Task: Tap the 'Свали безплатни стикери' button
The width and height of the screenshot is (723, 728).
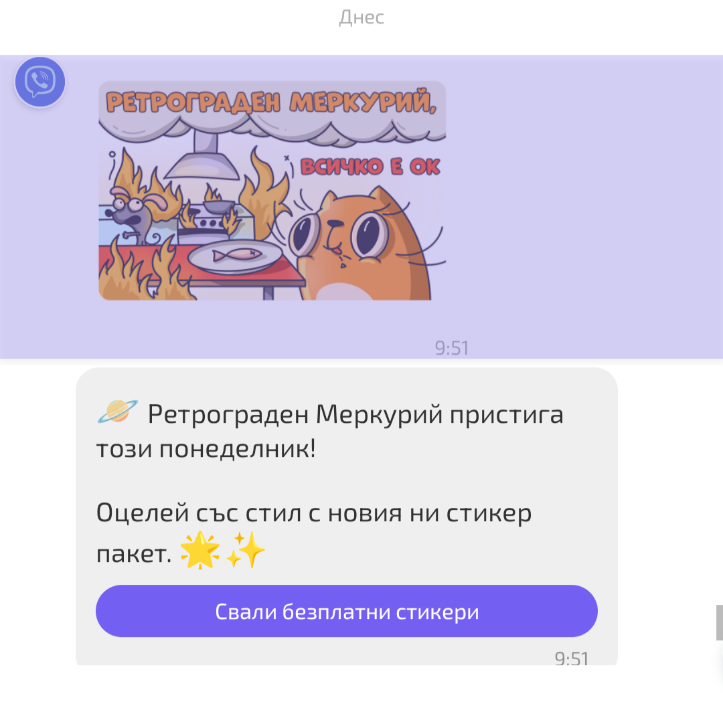Action: coord(347,611)
